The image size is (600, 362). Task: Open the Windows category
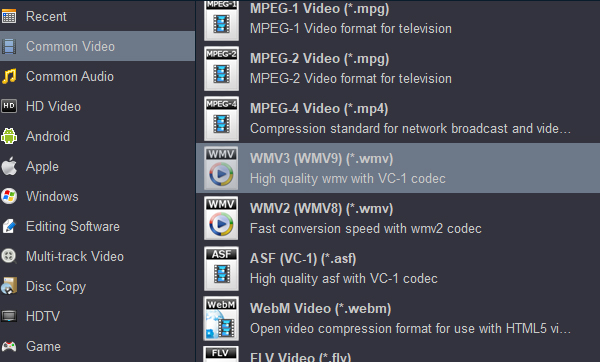tap(97, 196)
